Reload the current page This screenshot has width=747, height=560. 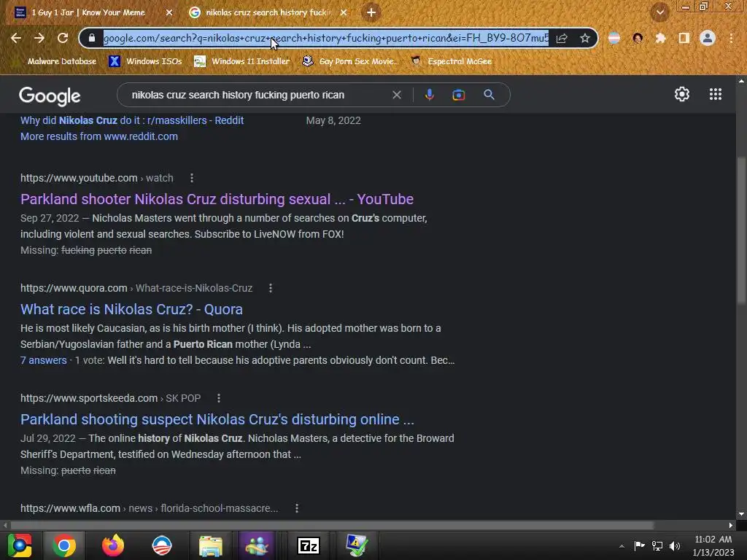[x=63, y=38]
